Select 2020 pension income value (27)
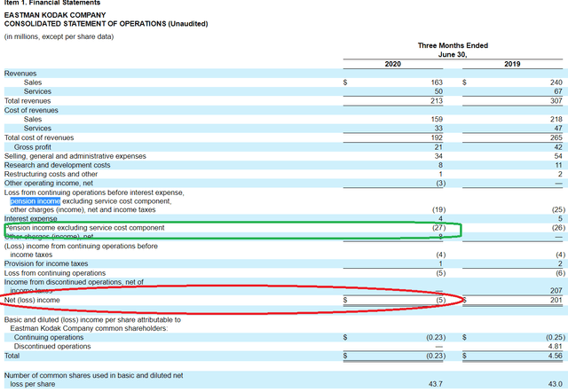Screen dimensions: 568x392 pos(438,228)
